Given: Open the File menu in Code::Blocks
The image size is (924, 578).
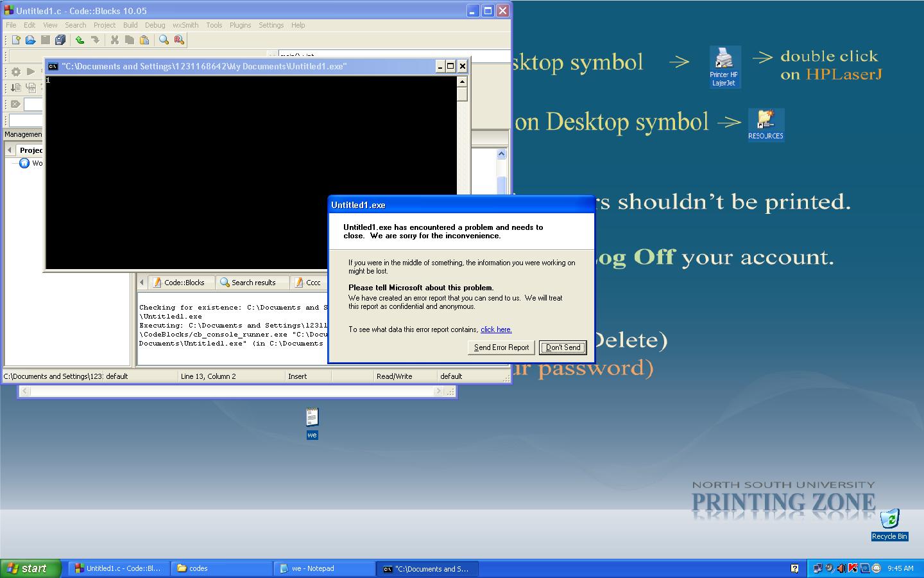Looking at the screenshot, I should tap(11, 25).
